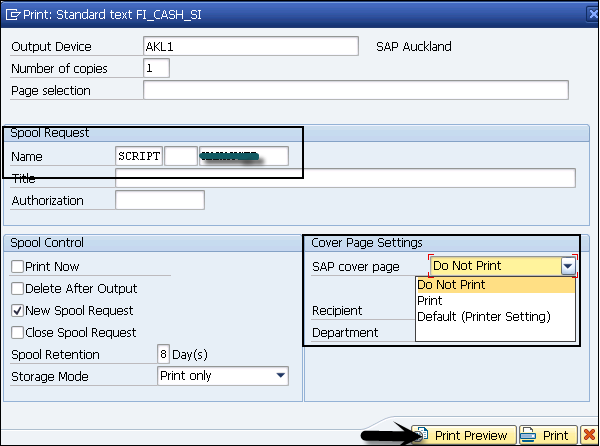
Task: Collapse the SAP cover page dropdown arrow
Action: (x=567, y=266)
